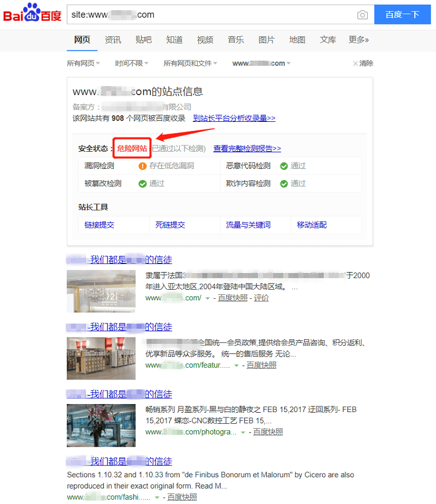Open 流量与关键词 webmaster tool
This screenshot has width=436, height=504.
[x=248, y=225]
